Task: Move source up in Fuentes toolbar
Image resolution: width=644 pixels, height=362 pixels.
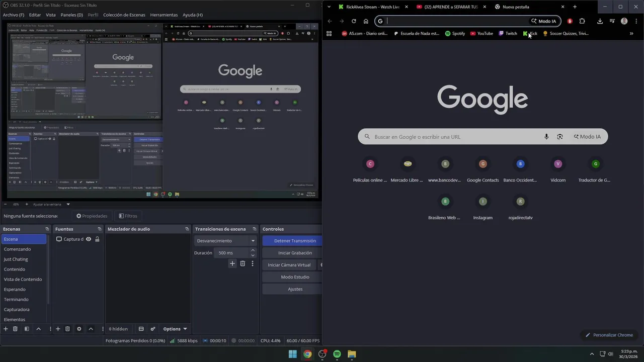Action: coord(91,329)
